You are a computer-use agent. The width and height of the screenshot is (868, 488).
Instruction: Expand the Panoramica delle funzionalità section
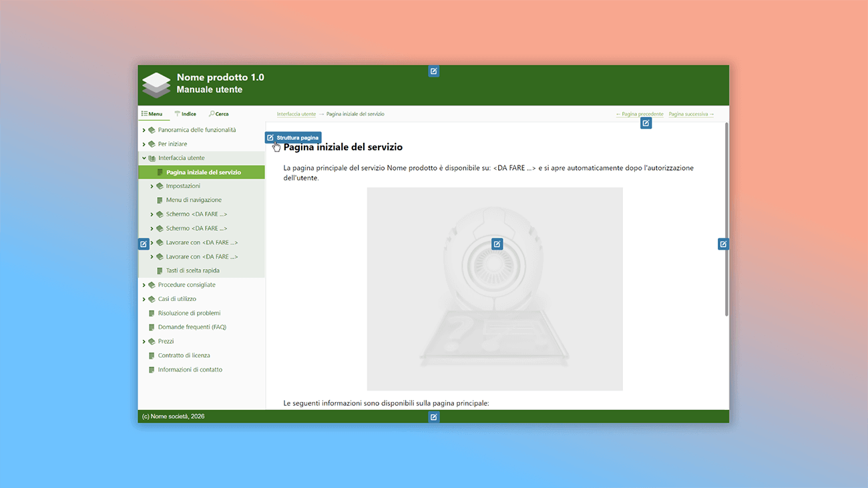[x=144, y=130]
